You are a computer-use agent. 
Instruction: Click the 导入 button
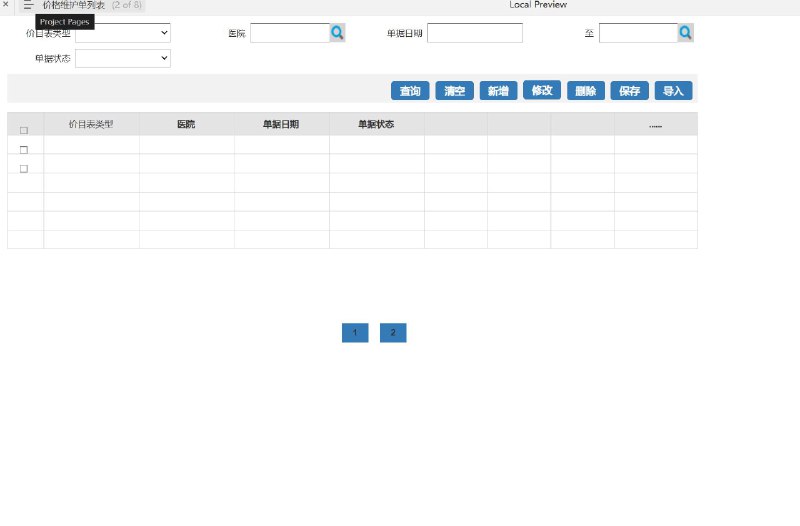coord(673,91)
